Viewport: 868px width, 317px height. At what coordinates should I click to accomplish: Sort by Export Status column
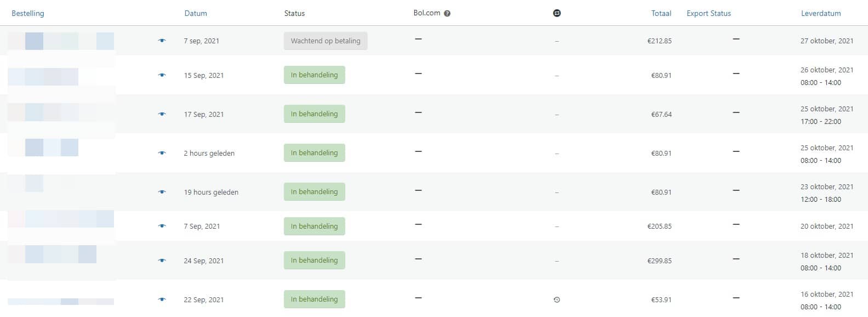[x=709, y=13]
